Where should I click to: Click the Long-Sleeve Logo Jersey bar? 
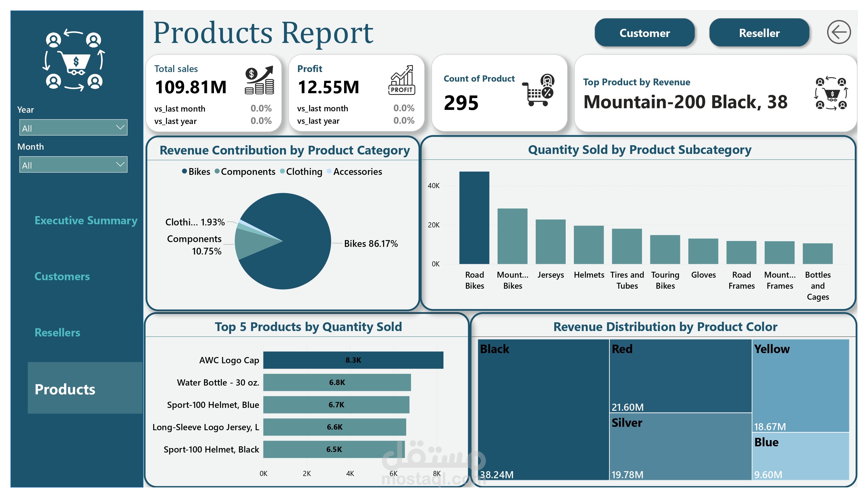click(x=334, y=427)
